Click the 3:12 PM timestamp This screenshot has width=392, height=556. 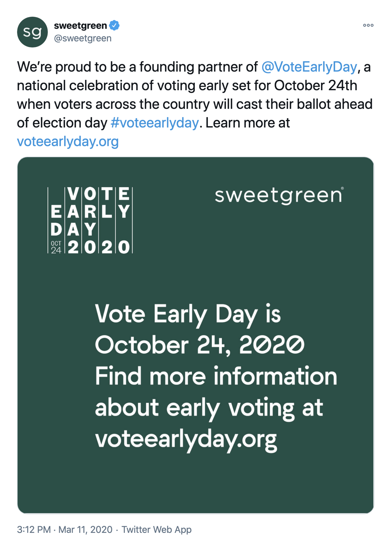point(34,530)
